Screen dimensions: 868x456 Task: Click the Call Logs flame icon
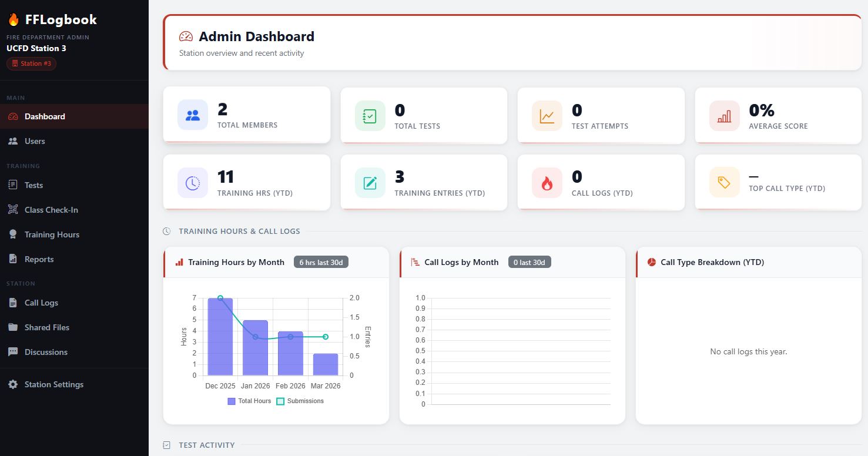(x=547, y=182)
